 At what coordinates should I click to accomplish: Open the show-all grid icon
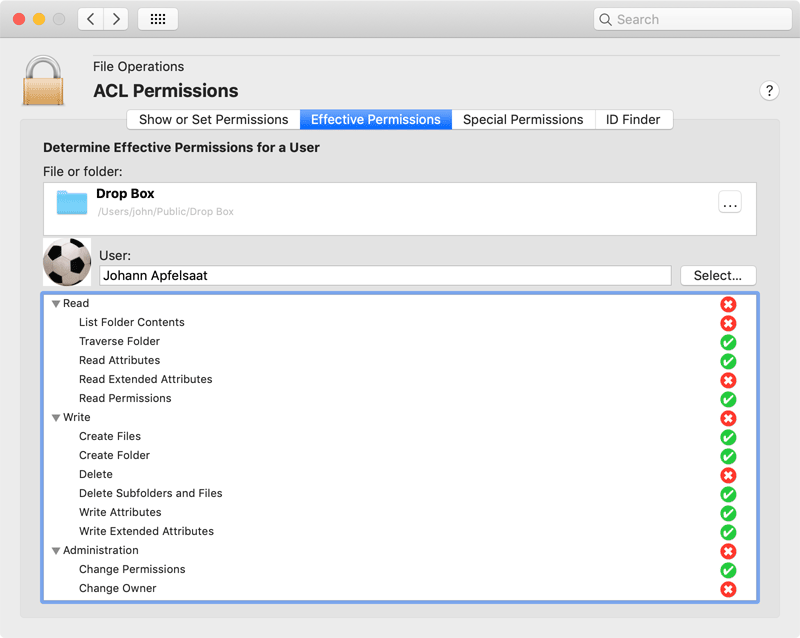pyautogui.click(x=158, y=19)
